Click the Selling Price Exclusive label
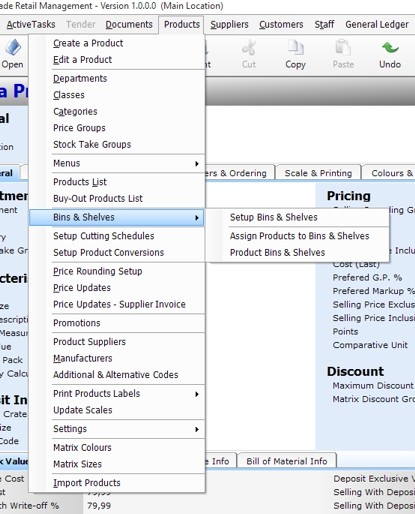415x514 pixels. pos(373,305)
